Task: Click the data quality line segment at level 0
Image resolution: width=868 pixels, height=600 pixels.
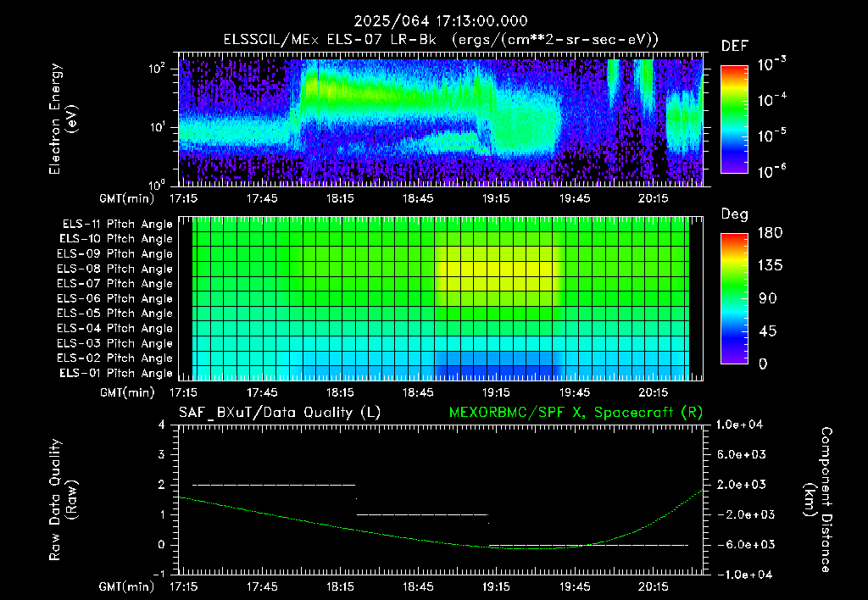Action: click(x=588, y=545)
